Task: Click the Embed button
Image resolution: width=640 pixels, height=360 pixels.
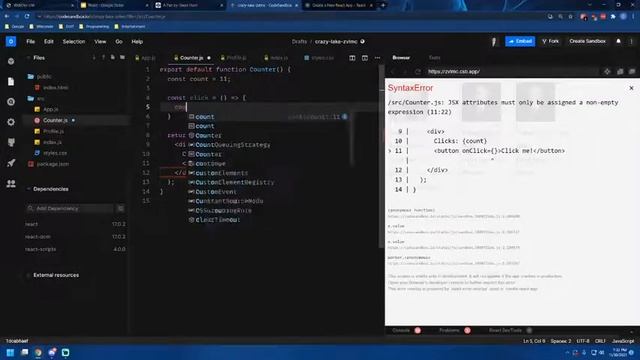Action: (520, 41)
